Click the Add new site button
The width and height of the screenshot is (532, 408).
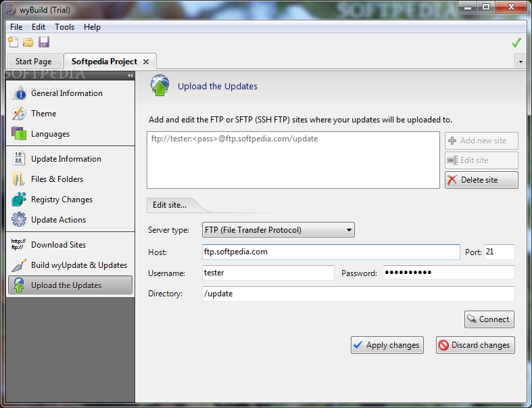click(481, 141)
